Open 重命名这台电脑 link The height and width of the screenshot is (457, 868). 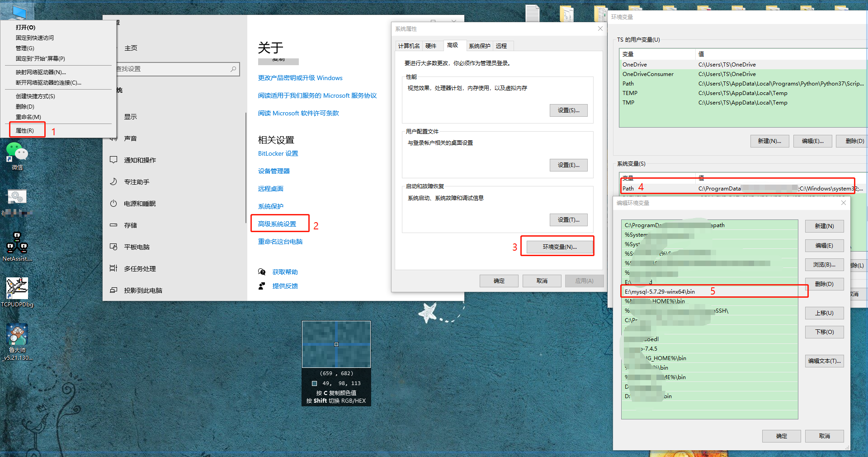click(x=280, y=242)
